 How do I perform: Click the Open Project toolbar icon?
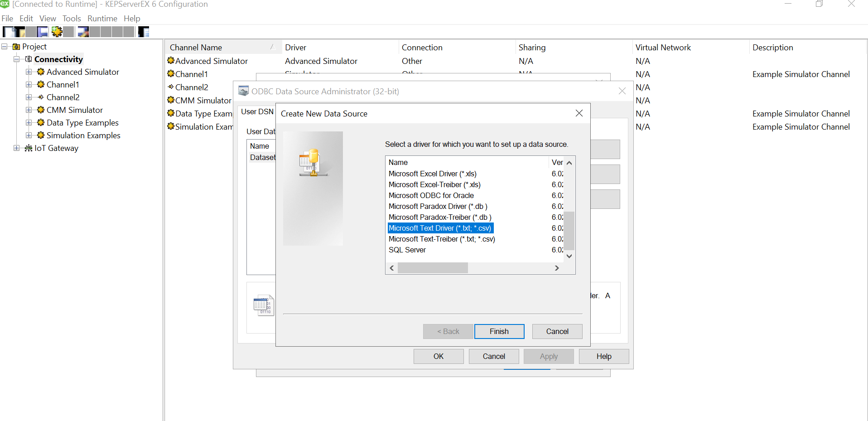19,32
